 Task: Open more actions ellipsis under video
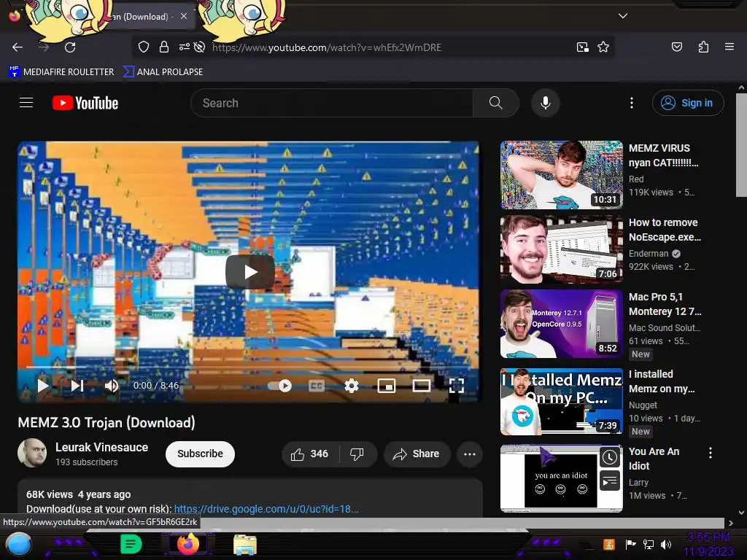(x=470, y=454)
